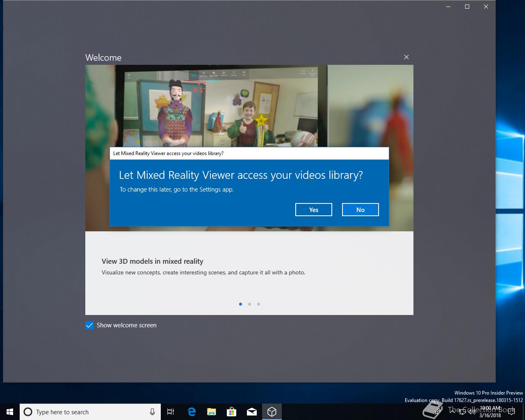Maximize the Mixed Reality Viewer window

tap(467, 7)
